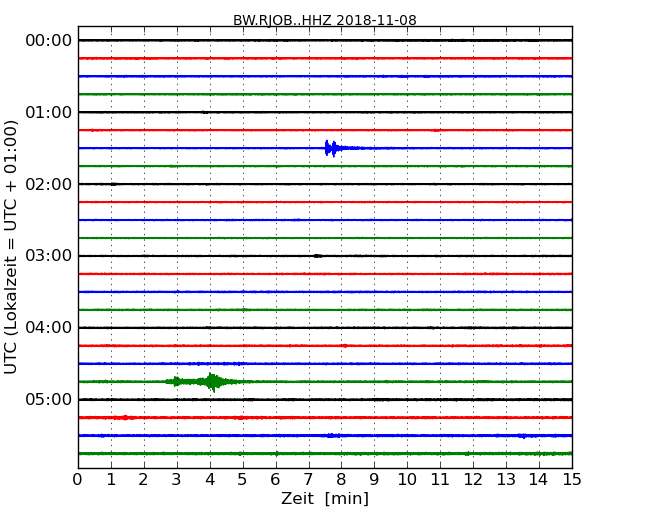Click the 04:00 time label
This screenshot has height=520, width=650.
(x=49, y=328)
